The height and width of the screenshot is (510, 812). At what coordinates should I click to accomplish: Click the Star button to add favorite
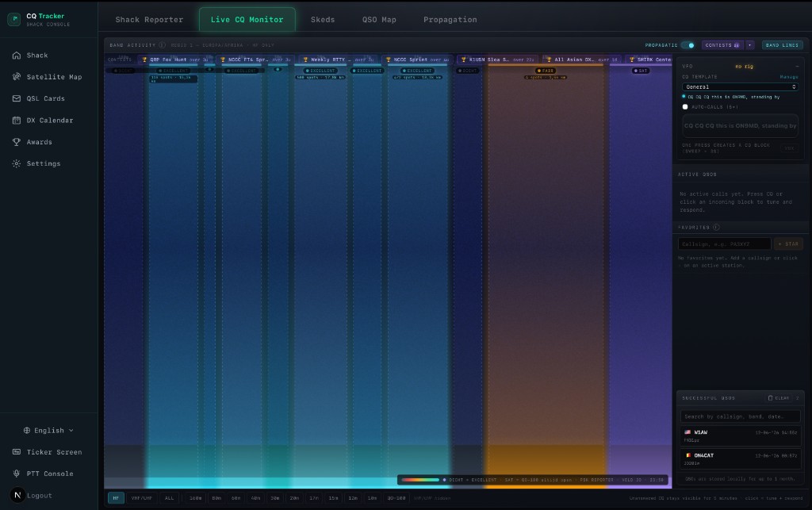788,243
